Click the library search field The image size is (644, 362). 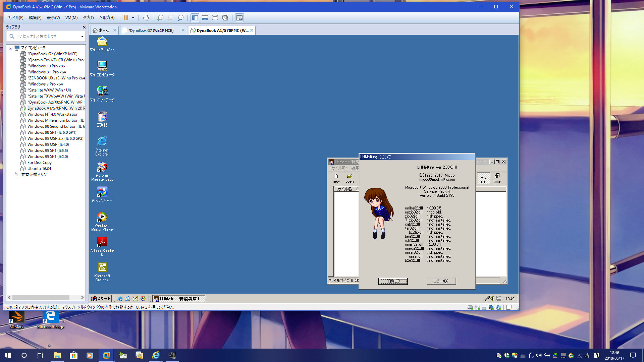point(46,36)
